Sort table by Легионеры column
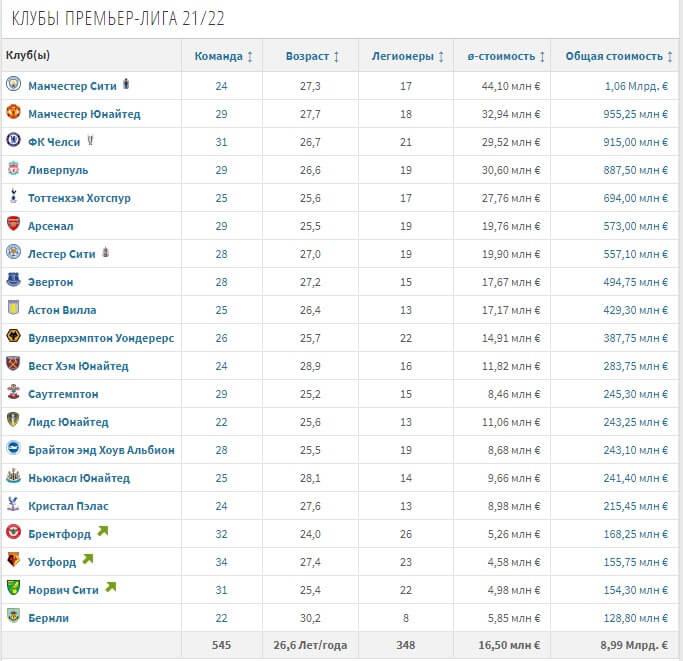Viewport: 683px width, 661px height. click(407, 56)
